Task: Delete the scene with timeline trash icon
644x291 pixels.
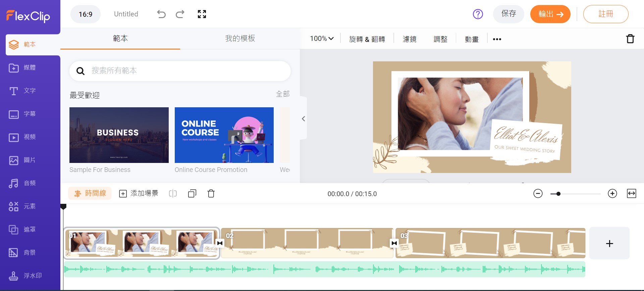Action: click(x=211, y=193)
